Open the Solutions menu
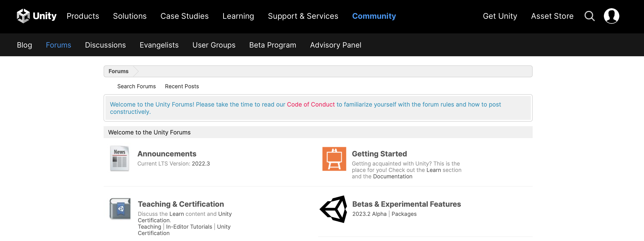 [x=130, y=16]
